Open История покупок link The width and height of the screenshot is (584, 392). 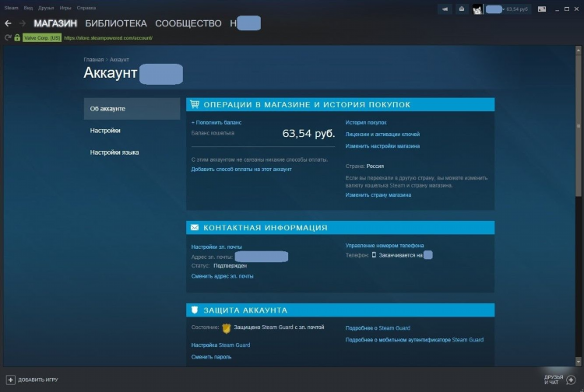coord(366,122)
